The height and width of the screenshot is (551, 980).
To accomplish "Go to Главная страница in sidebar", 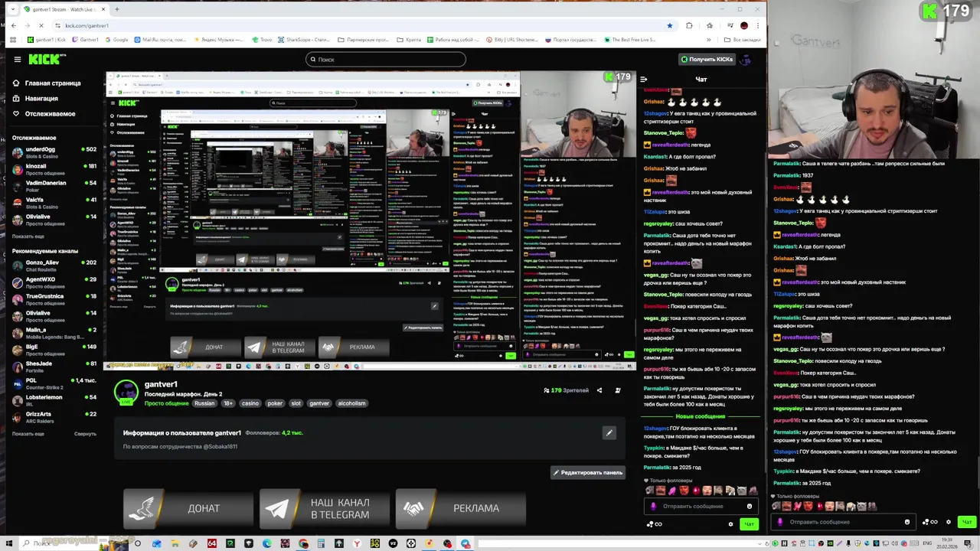I will click(x=46, y=83).
